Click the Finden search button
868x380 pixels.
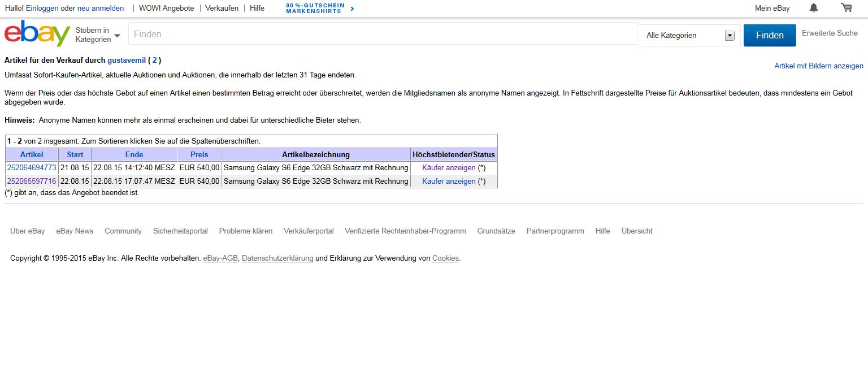[x=770, y=35]
